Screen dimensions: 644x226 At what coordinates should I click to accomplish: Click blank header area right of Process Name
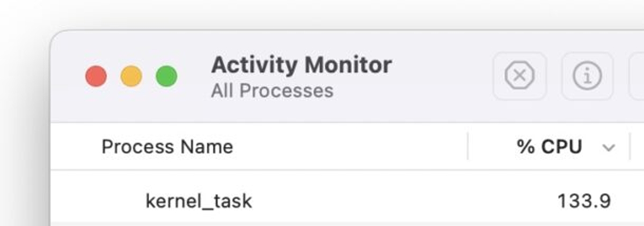(349, 147)
